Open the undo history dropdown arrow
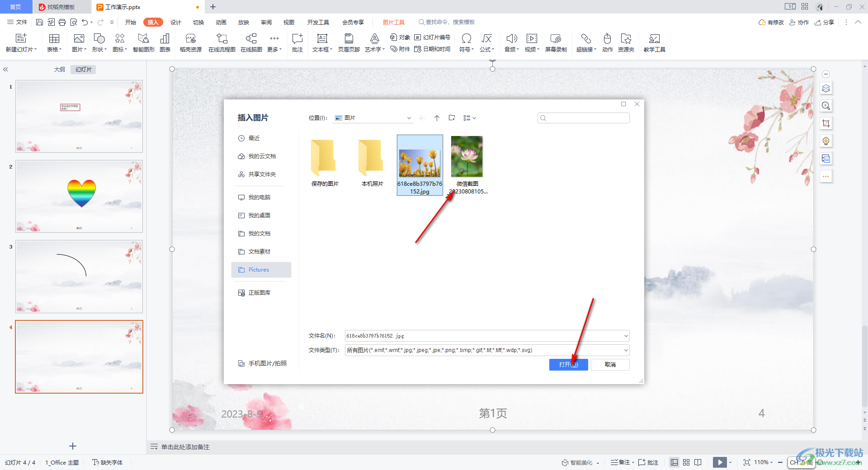The image size is (868, 470). click(x=91, y=22)
